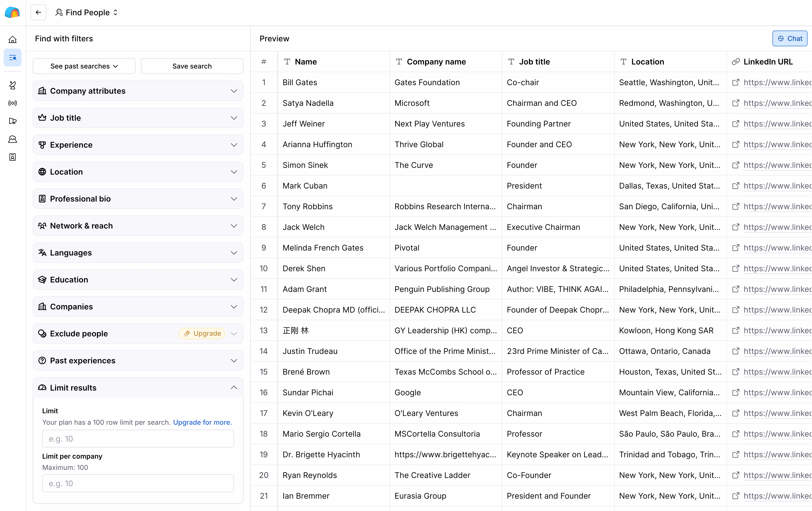The width and height of the screenshot is (812, 511).
Task: Expand the Network & reach filter
Action: click(x=138, y=226)
